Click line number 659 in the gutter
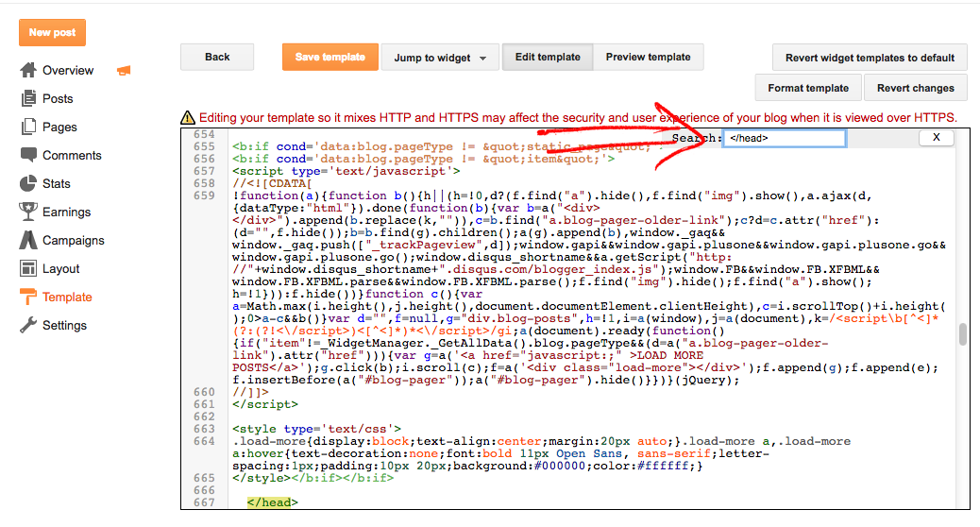 [x=204, y=195]
